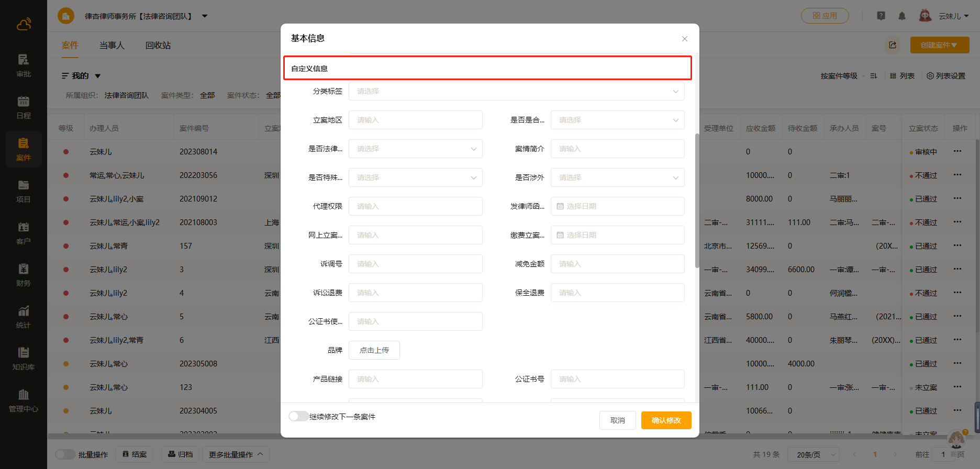Go to 项目 projects in sidebar

[24, 191]
